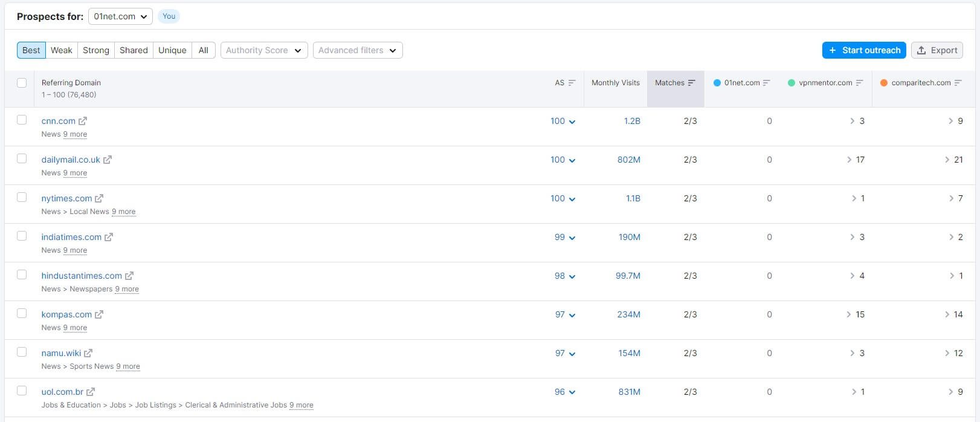The image size is (980, 422).
Task: Click the Export button
Action: coord(937,50)
